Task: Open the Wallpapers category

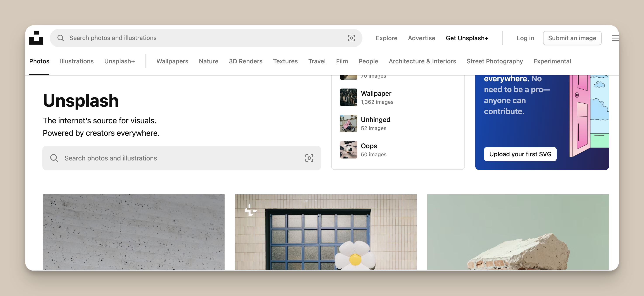Action: 172,61
